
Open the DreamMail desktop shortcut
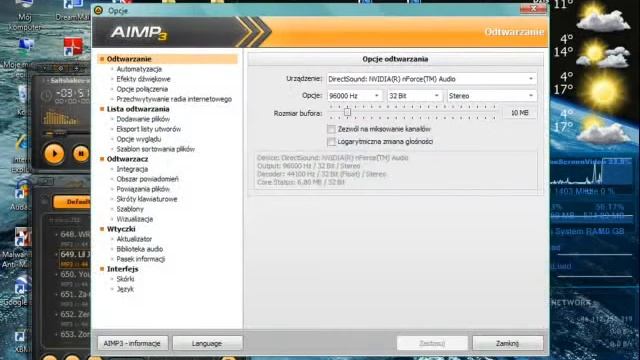click(73, 11)
